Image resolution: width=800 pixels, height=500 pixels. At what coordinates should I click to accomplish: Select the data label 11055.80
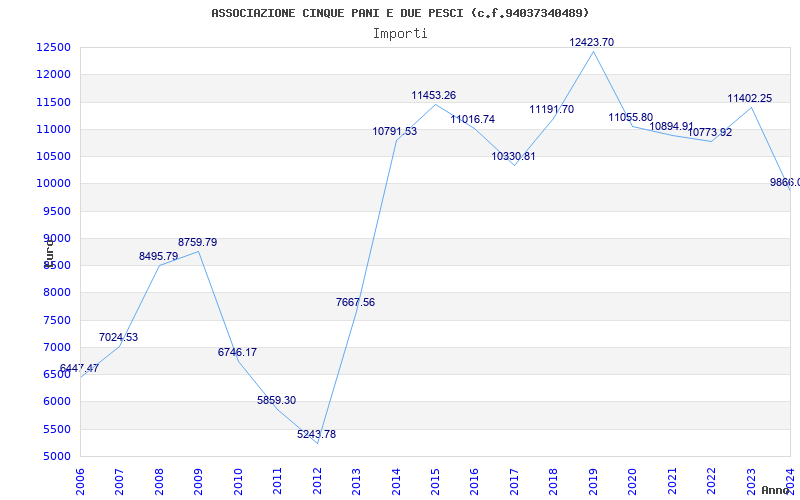click(631, 117)
